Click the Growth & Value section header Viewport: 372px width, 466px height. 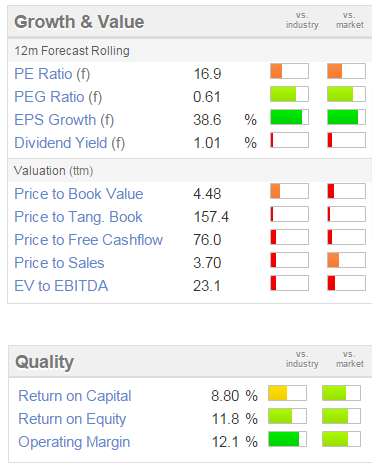[79, 22]
